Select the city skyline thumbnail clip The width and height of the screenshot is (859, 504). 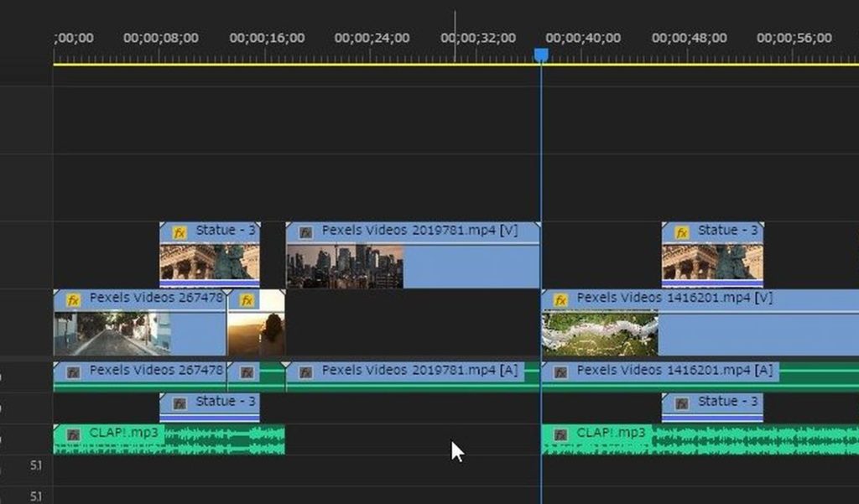(345, 267)
